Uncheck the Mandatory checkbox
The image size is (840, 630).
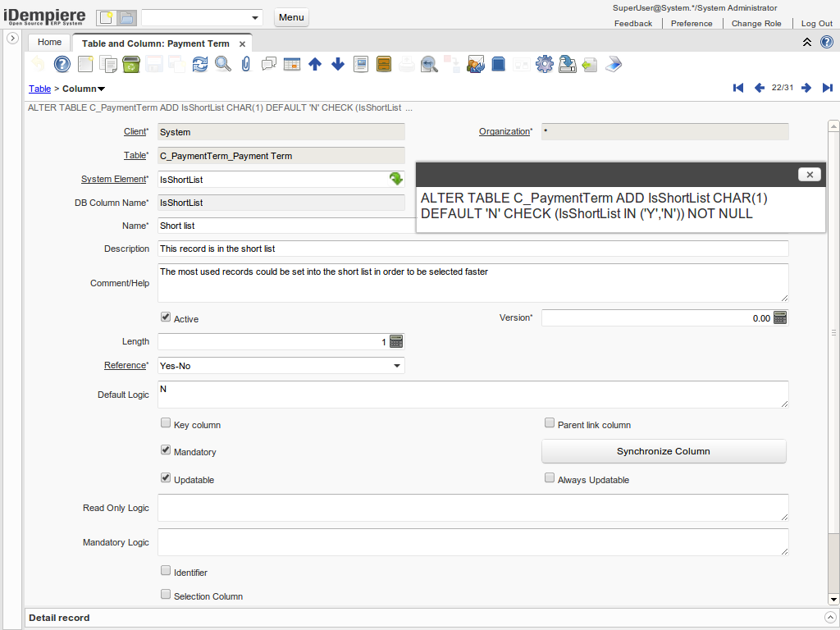click(x=166, y=451)
